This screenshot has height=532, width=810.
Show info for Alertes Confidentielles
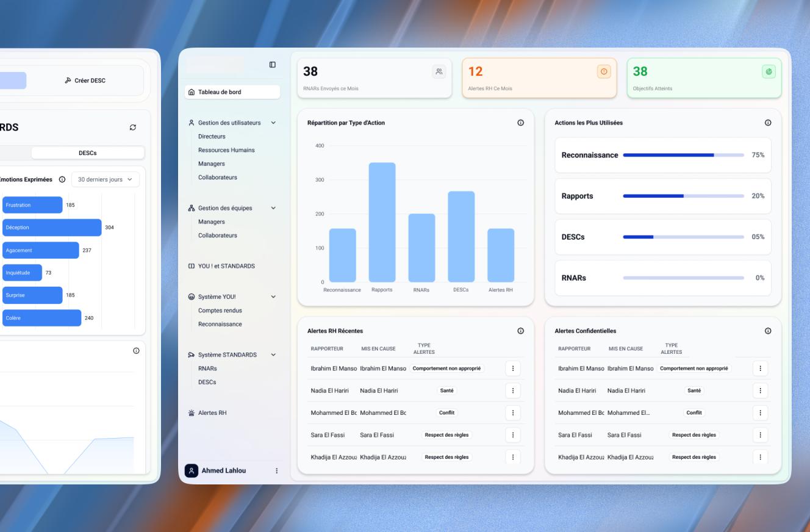pos(767,331)
